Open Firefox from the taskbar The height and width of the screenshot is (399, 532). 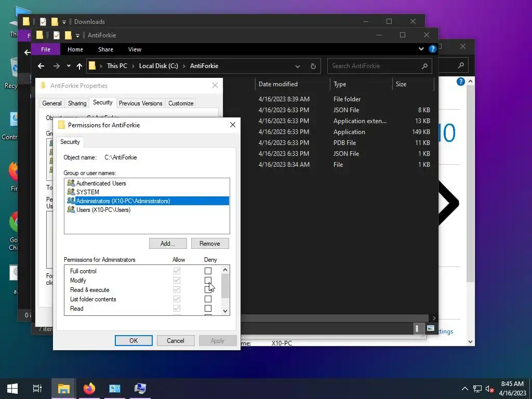(x=89, y=389)
